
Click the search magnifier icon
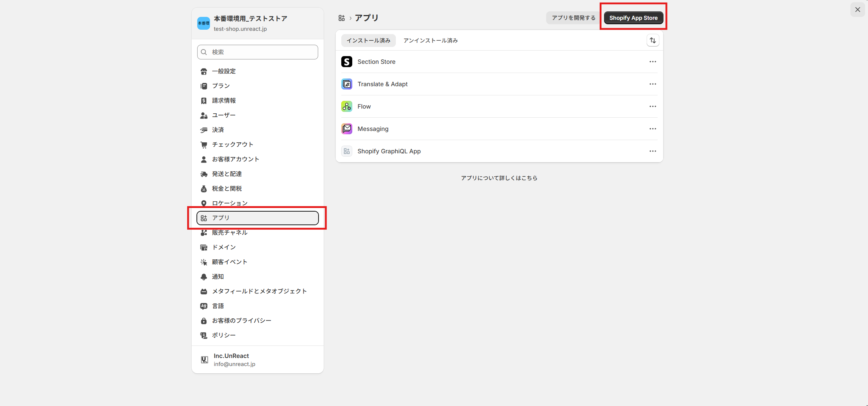(204, 52)
